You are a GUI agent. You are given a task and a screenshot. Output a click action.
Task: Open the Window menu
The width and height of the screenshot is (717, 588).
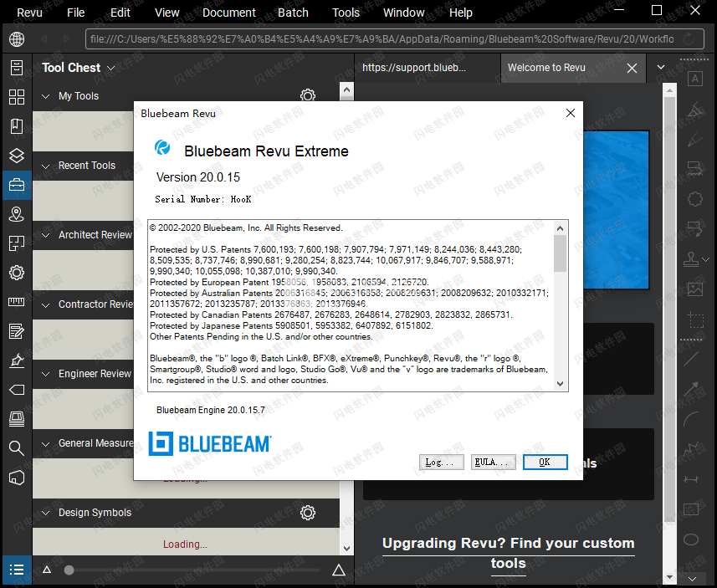pos(404,13)
